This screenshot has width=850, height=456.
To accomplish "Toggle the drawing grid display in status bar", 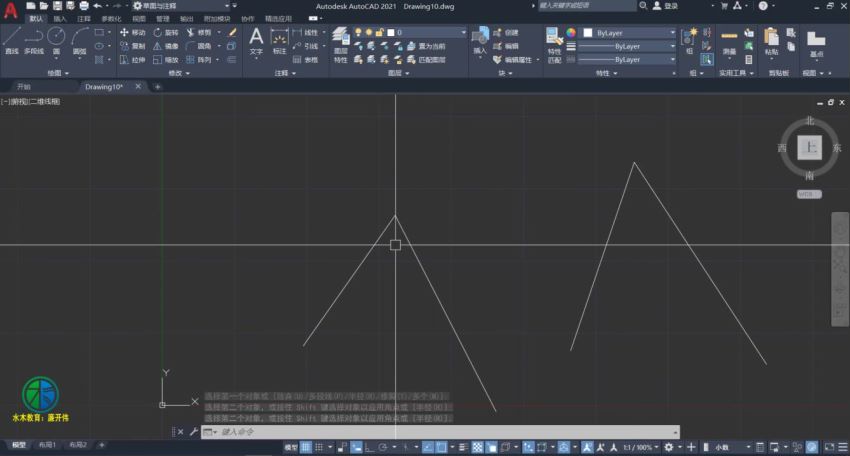I will (x=306, y=447).
